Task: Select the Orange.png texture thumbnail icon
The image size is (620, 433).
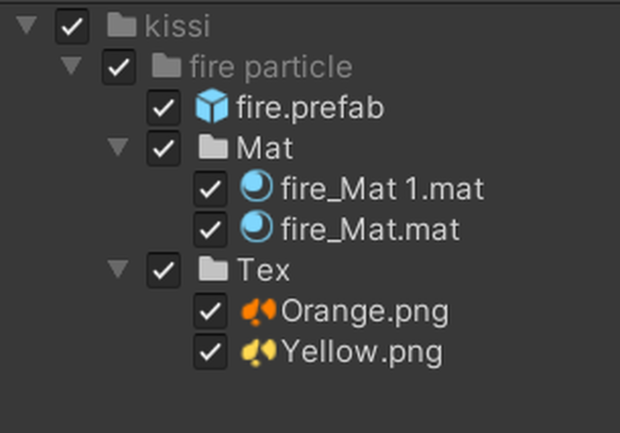Action: (258, 312)
